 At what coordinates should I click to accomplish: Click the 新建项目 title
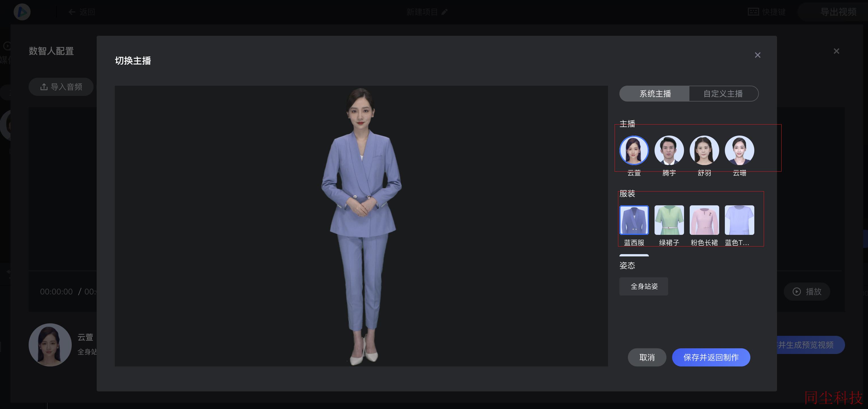(422, 12)
